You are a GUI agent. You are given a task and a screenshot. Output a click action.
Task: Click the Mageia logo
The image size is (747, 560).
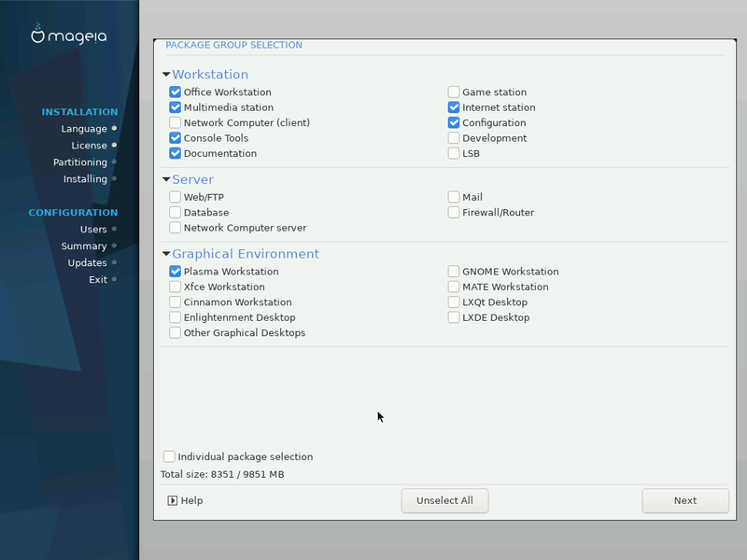tap(68, 34)
